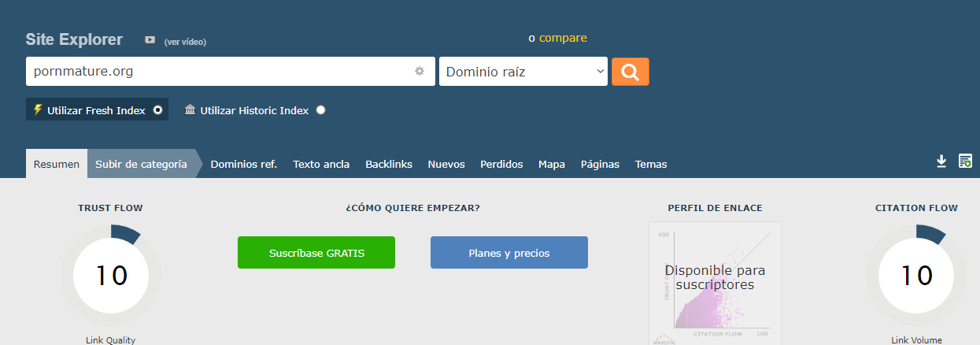980x345 pixels.
Task: Click the ¿CÓMO QUIERE EMPEZAR? heading
Action: pos(412,208)
